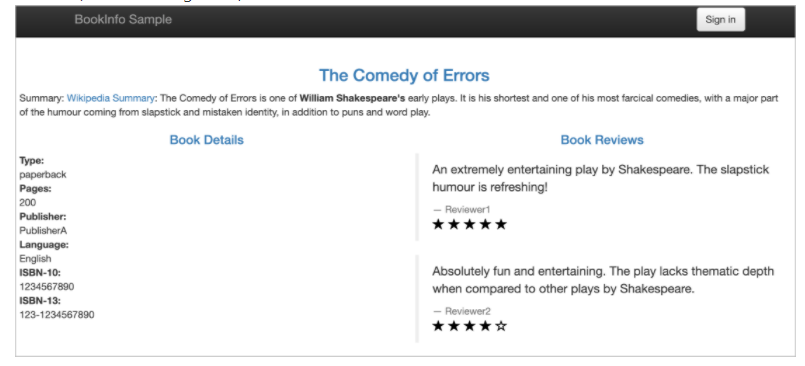Click the Book Details heading
Screen dimensions: 805x366
point(206,140)
